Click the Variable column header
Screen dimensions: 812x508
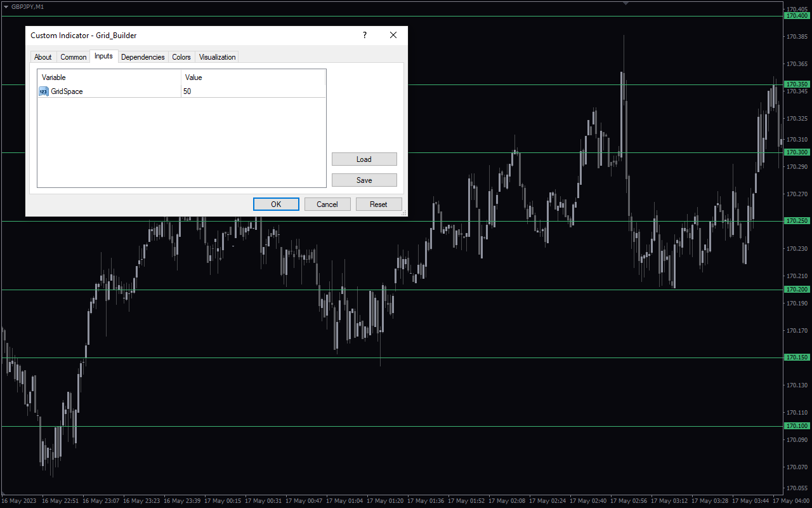(110, 77)
